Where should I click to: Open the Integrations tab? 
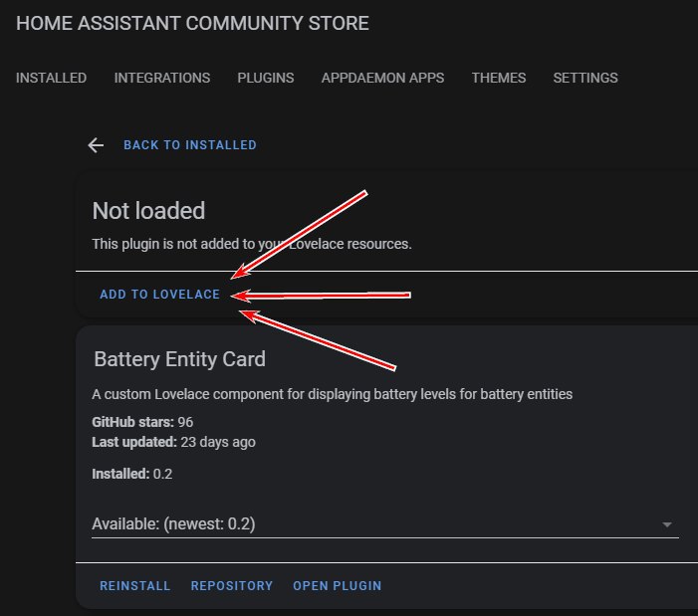(x=162, y=78)
